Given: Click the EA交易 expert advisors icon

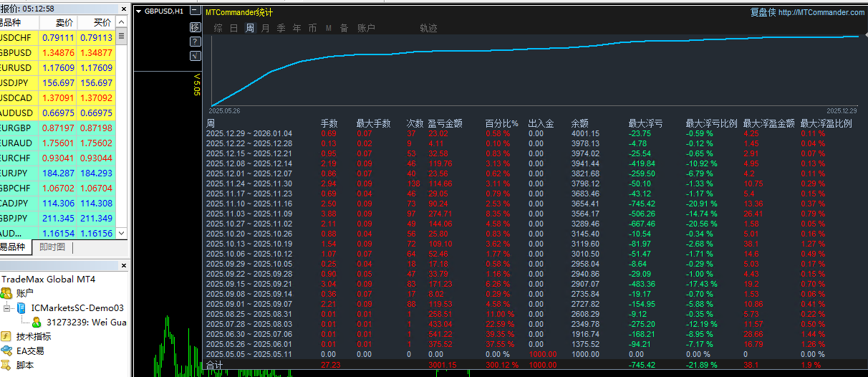Looking at the screenshot, I should (6, 350).
